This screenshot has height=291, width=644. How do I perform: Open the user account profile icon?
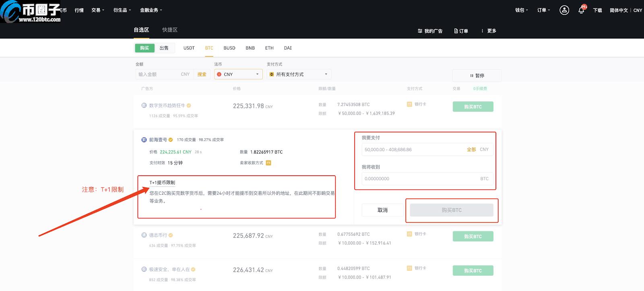point(564,10)
